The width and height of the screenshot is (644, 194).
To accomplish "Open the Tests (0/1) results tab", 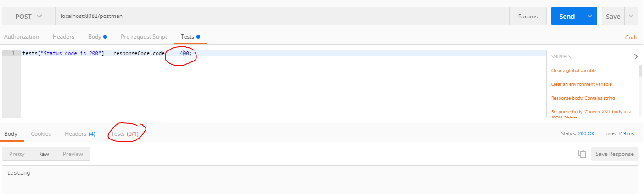I will point(126,134).
